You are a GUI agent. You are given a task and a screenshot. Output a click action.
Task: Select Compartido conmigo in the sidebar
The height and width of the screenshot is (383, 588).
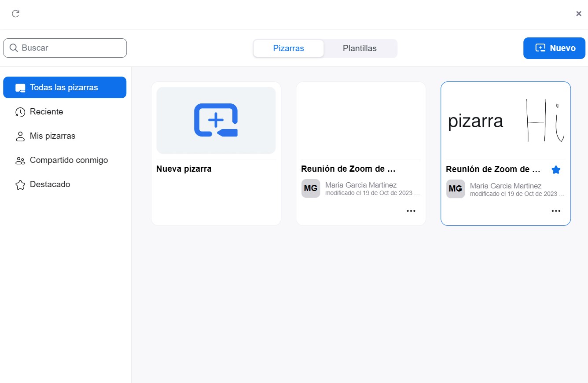tap(69, 160)
